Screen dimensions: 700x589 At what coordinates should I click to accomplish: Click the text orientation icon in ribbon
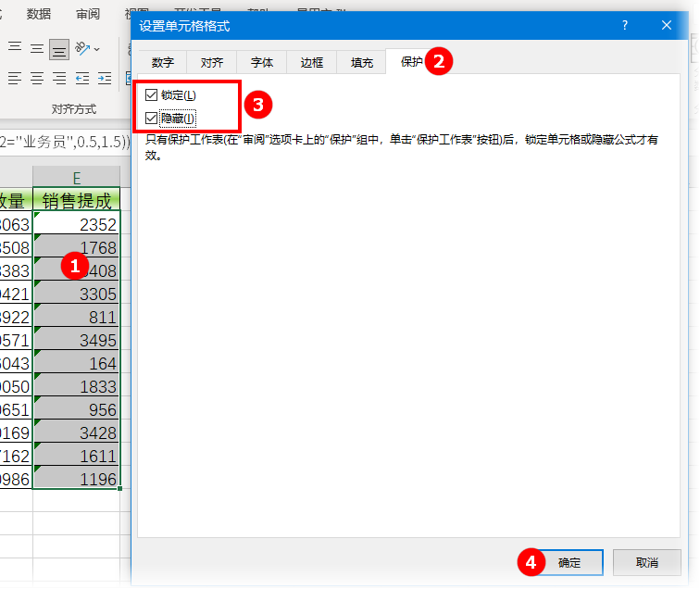(82, 48)
